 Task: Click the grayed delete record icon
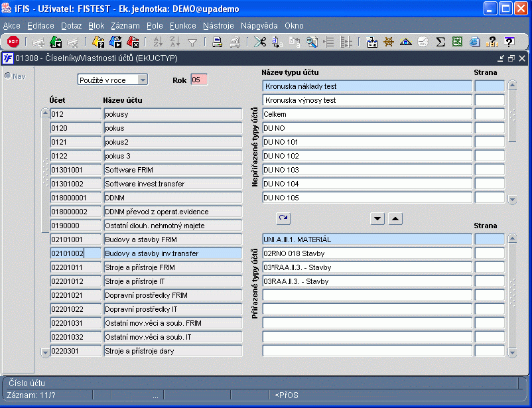point(72,42)
